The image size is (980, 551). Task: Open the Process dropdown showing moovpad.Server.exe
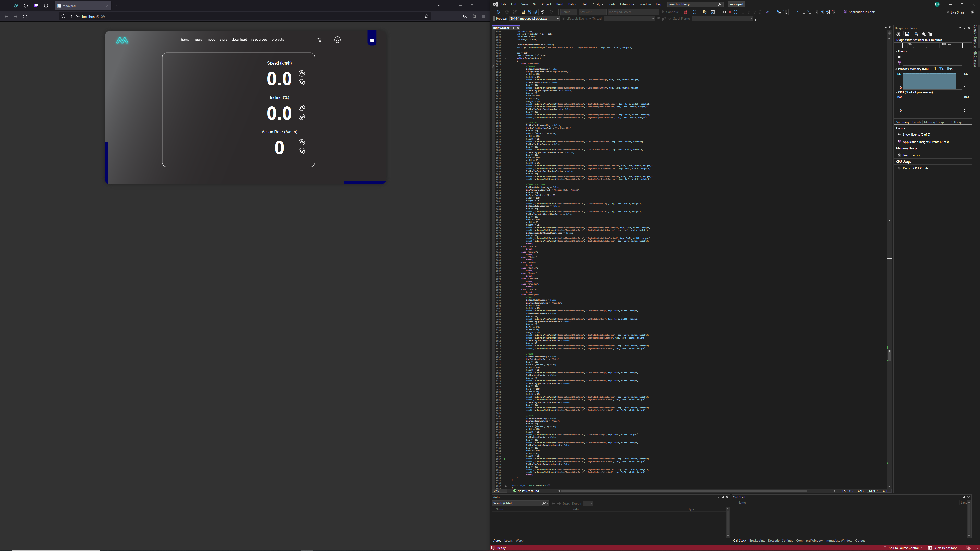[534, 19]
